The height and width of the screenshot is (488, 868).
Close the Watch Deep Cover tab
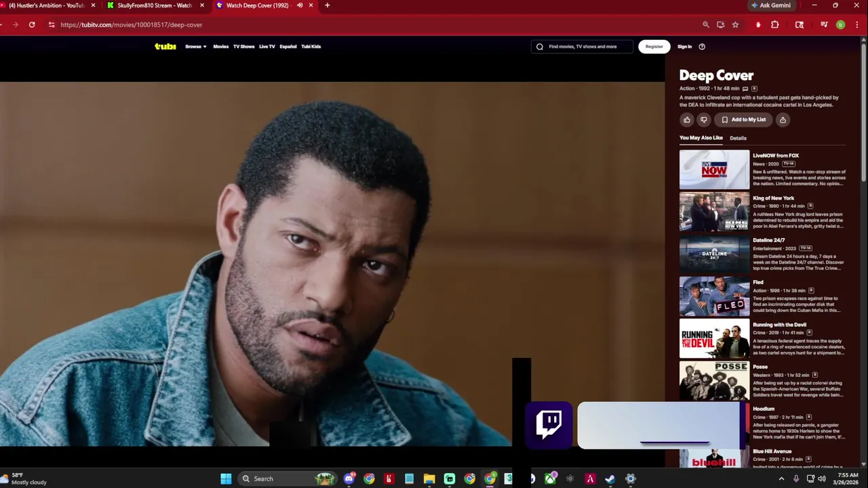pos(311,5)
